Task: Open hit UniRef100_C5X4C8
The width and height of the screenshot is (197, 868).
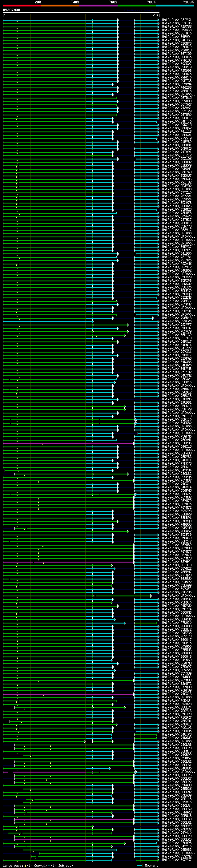Action: (177, 30)
